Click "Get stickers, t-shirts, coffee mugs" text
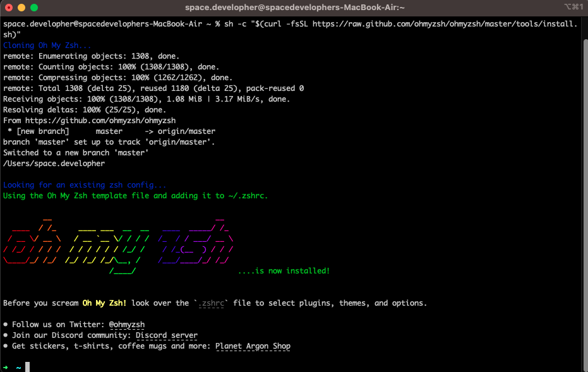 (111, 346)
